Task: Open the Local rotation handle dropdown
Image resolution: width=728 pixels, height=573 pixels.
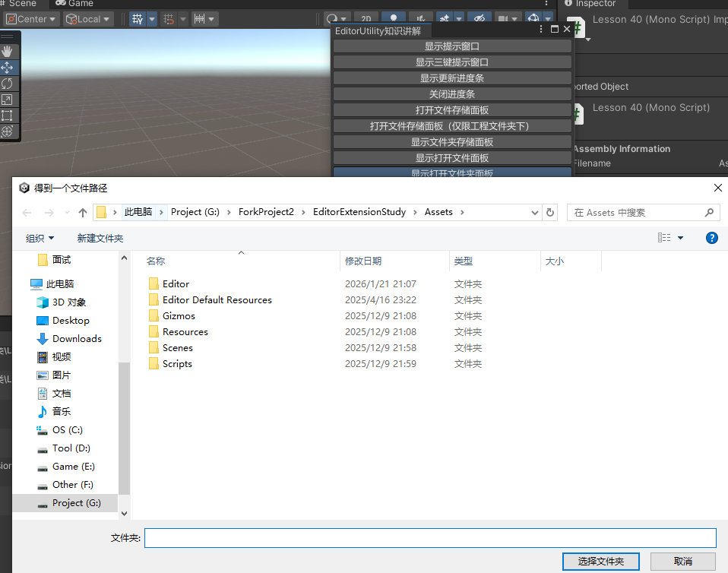Action: point(88,19)
